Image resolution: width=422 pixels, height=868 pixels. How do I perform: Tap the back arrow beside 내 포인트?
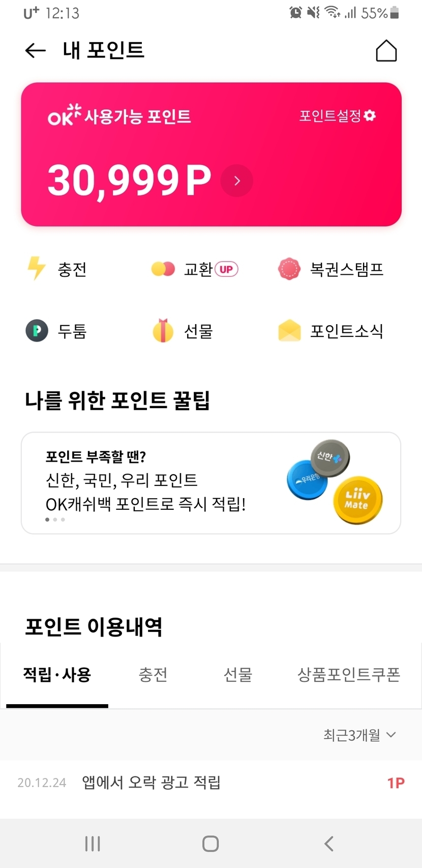point(35,50)
